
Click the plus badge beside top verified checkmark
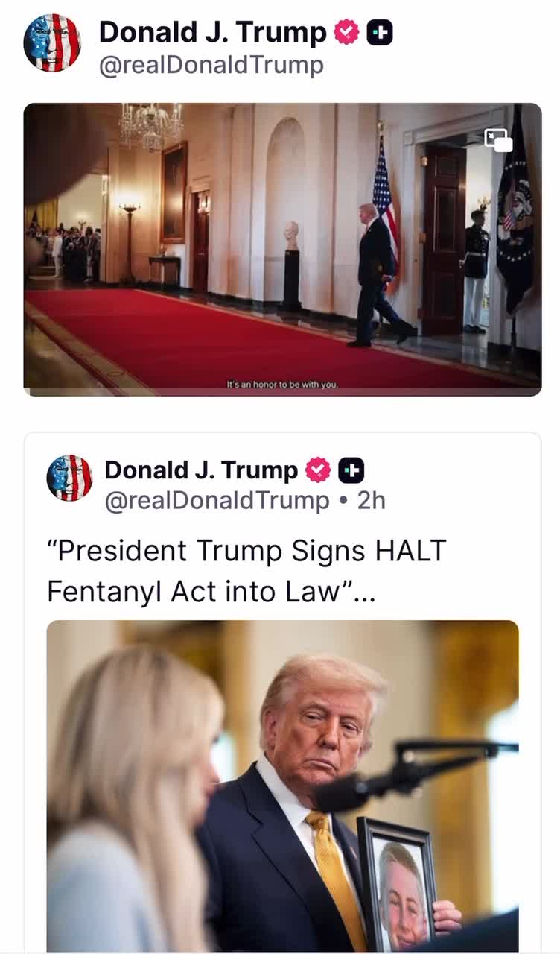[x=380, y=32]
